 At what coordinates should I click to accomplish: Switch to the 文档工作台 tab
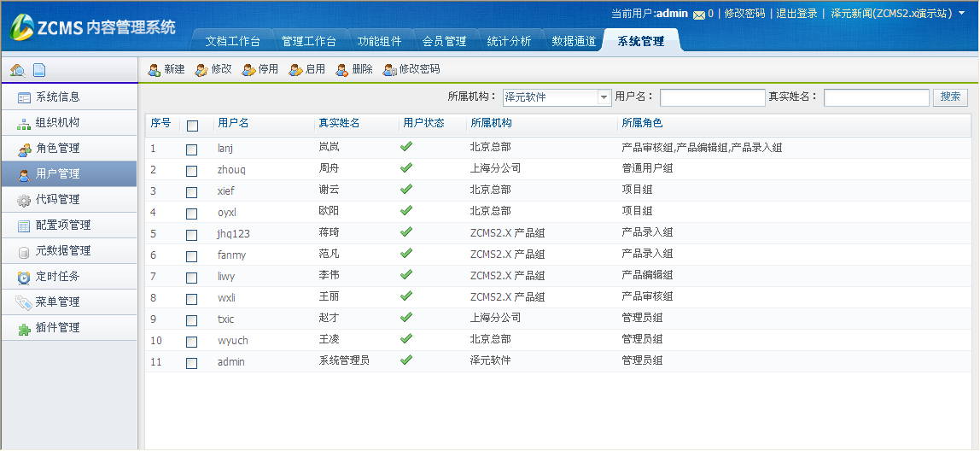[x=232, y=41]
